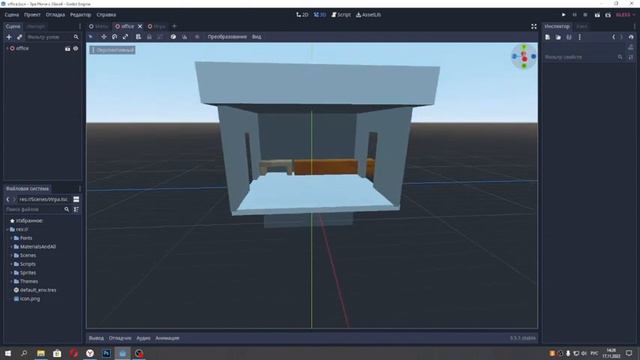Click the list selectable nodes tool
The height and width of the screenshot is (360, 640).
pyautogui.click(x=138, y=37)
